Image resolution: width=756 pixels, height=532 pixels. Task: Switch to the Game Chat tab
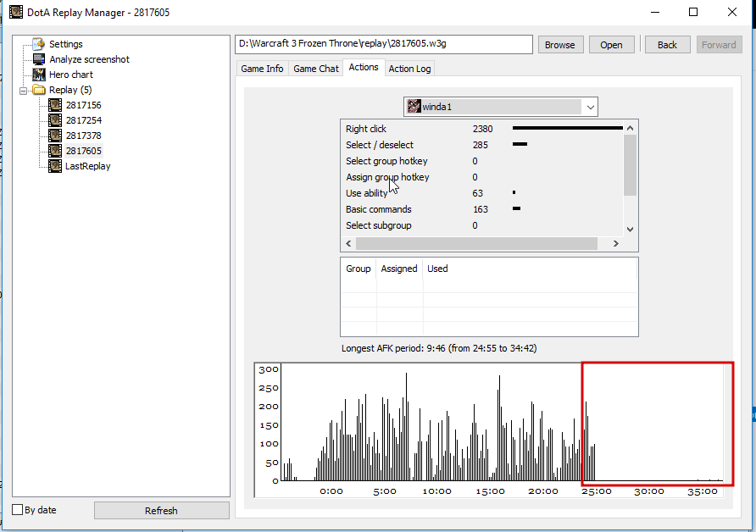(316, 69)
